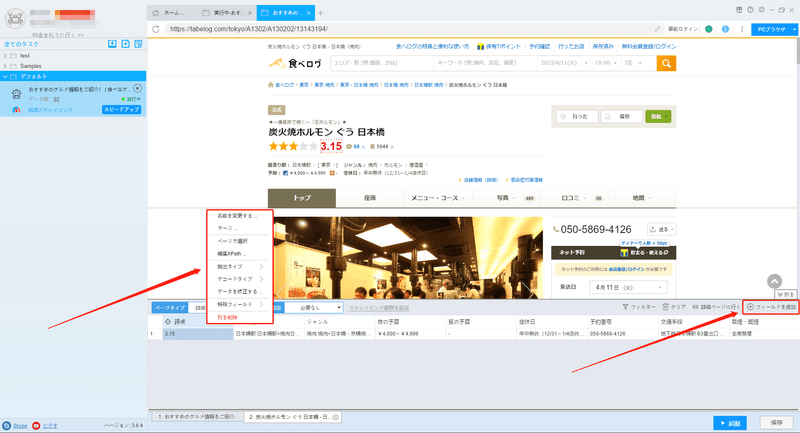The height and width of the screenshot is (433, 800).
Task: Close the active おすすめの tab
Action: (309, 13)
